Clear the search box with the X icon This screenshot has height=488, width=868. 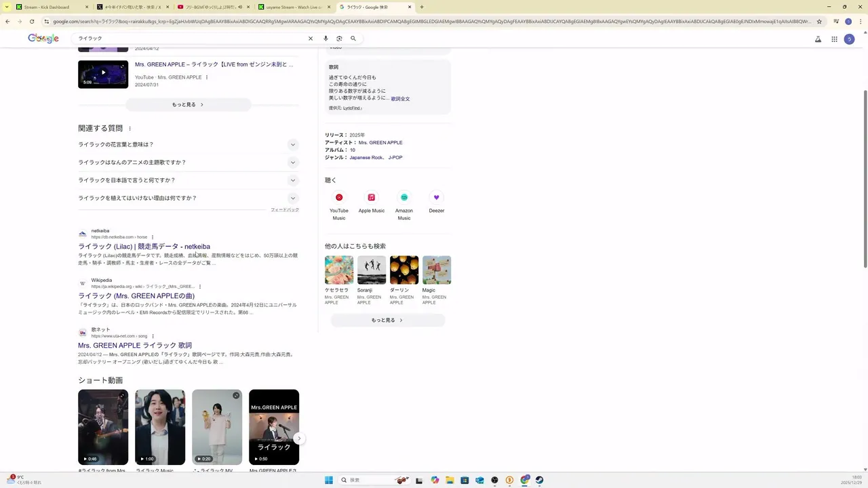coord(311,39)
